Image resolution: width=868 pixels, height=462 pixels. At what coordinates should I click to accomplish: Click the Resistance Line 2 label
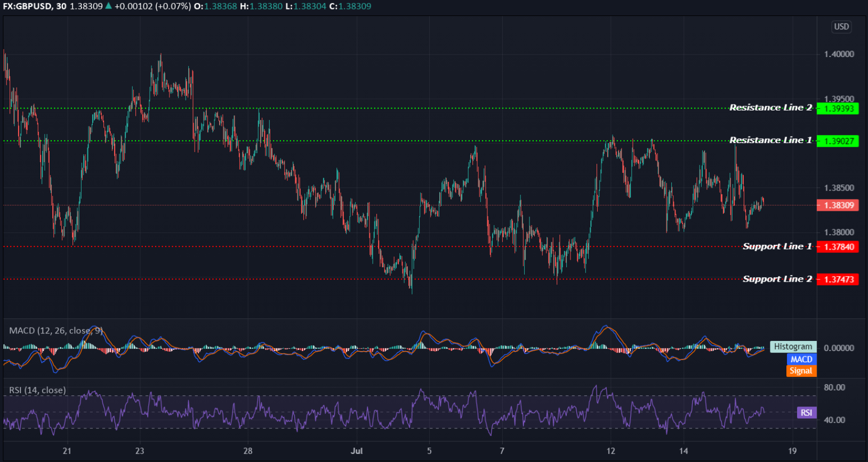tap(770, 108)
